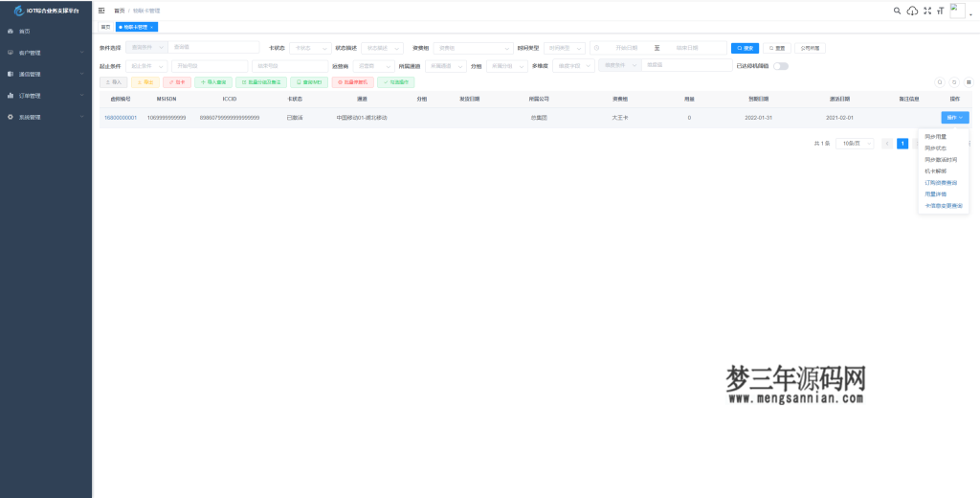980x498 pixels.
Task: Click the cloud download icon in header
Action: pos(912,11)
